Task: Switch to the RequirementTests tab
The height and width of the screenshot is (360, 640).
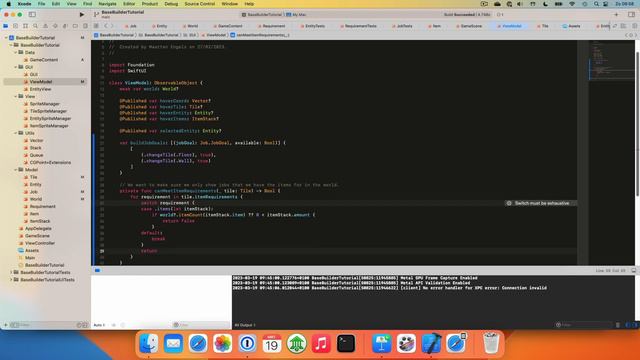Action: click(x=358, y=26)
